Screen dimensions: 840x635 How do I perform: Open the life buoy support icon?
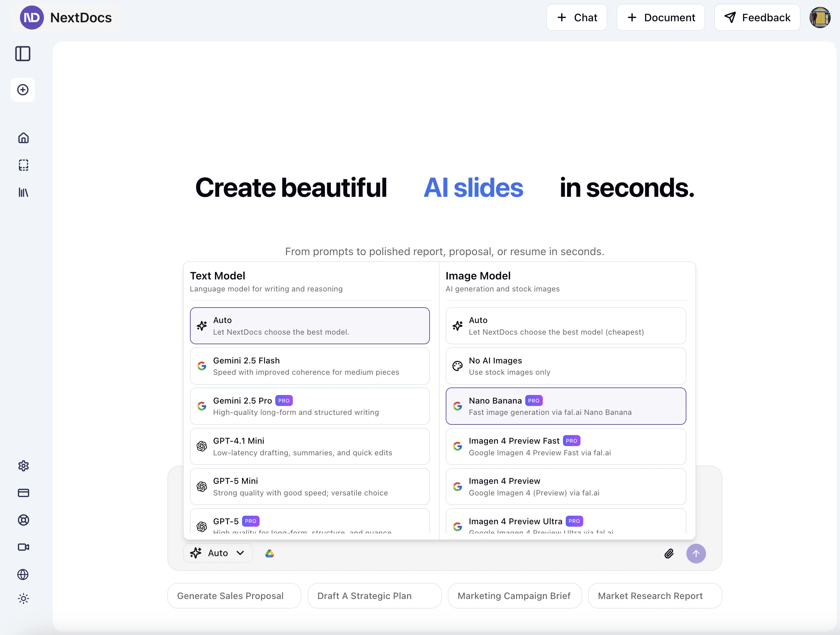[24, 520]
